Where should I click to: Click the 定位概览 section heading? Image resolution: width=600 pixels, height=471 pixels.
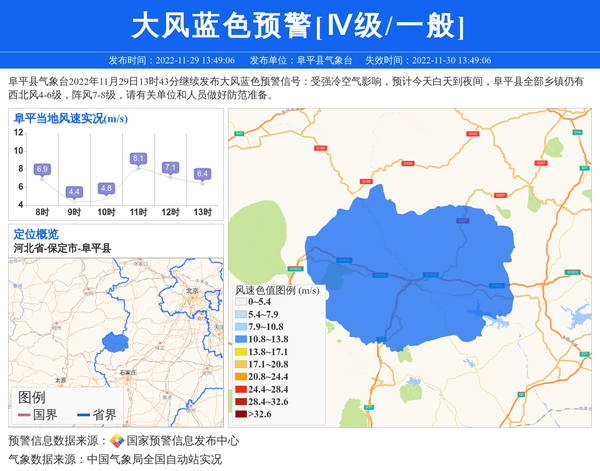(36, 234)
